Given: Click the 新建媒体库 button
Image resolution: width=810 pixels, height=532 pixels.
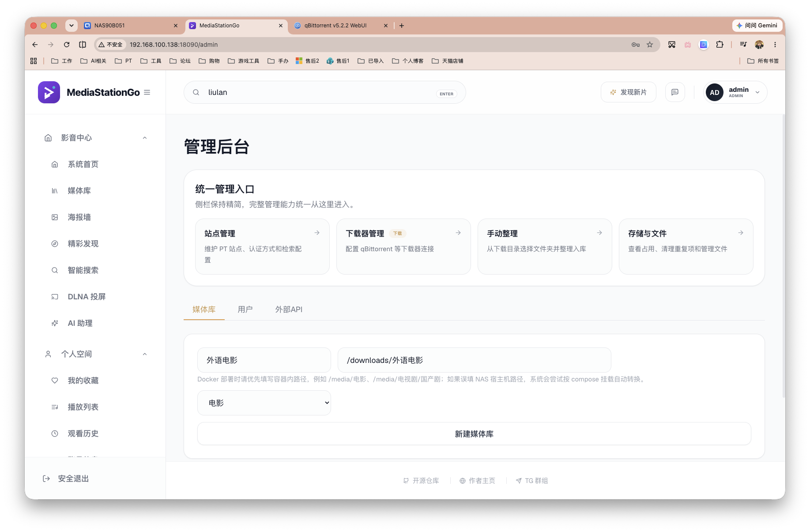Looking at the screenshot, I should (474, 434).
